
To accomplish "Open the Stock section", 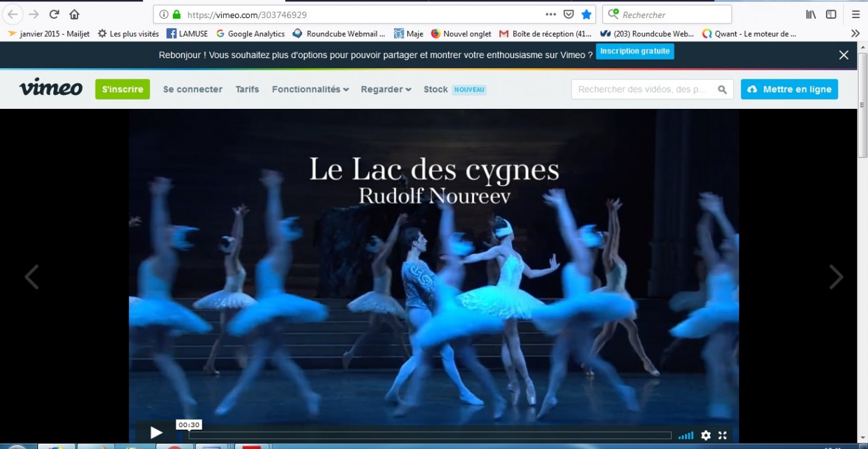I will 435,89.
